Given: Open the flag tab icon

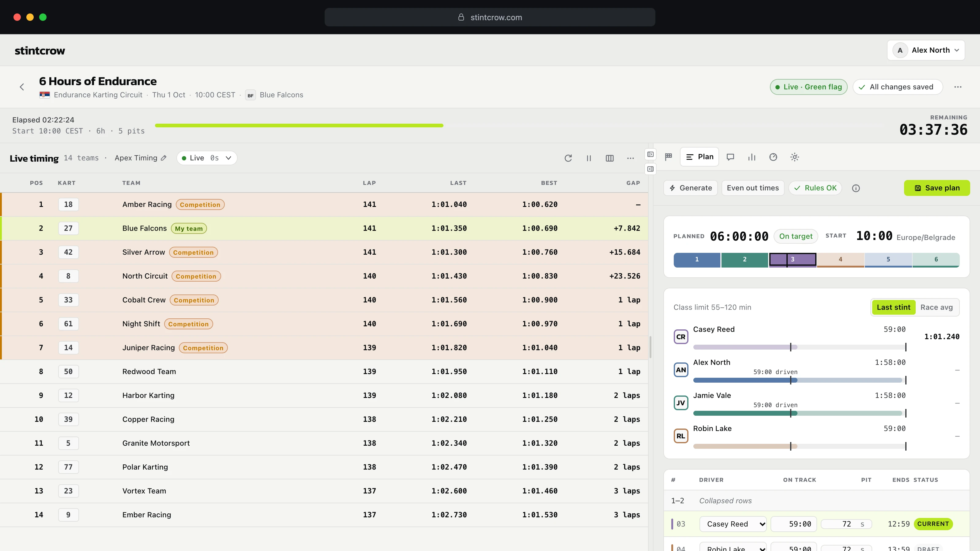Looking at the screenshot, I should pyautogui.click(x=669, y=157).
